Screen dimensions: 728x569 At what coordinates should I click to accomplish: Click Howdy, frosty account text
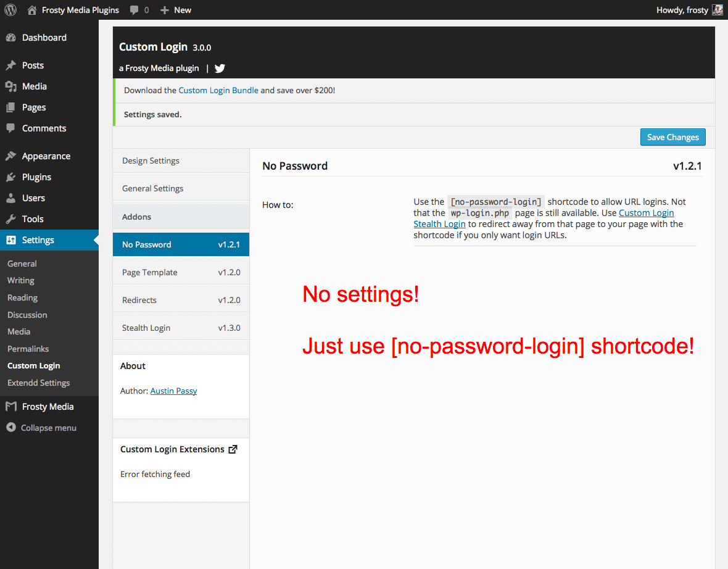(682, 10)
